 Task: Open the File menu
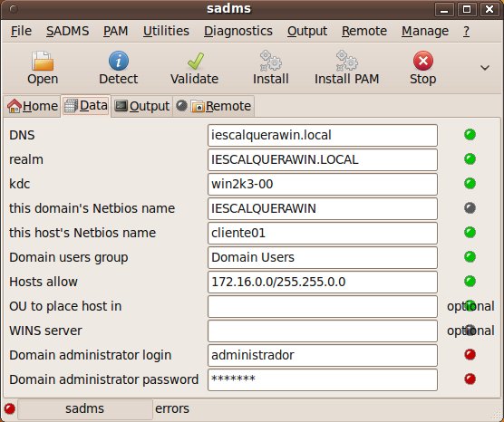(21, 31)
